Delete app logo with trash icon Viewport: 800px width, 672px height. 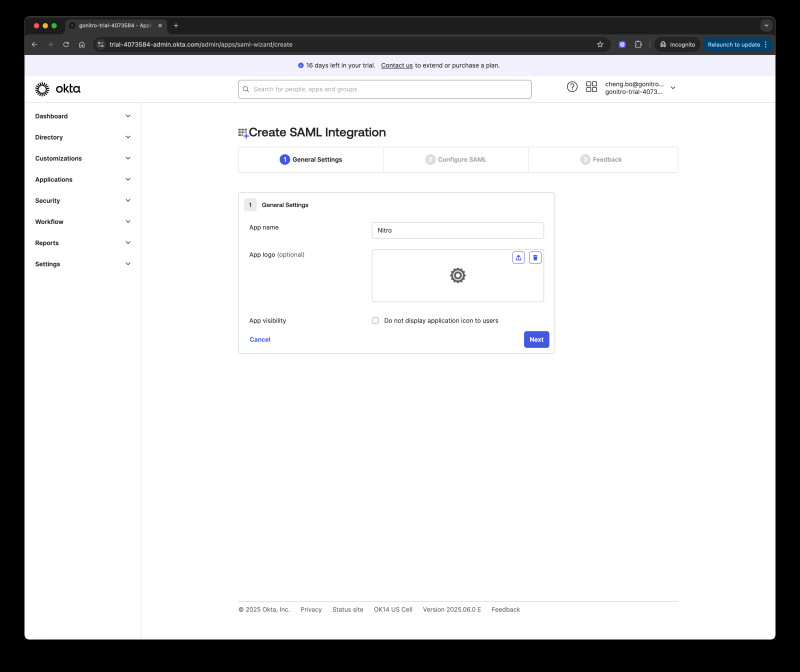(535, 258)
